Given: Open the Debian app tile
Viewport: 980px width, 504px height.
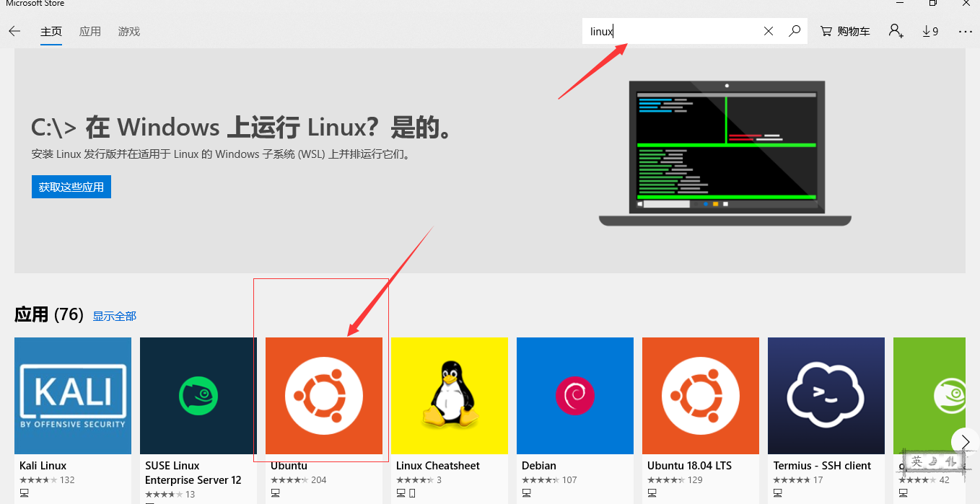Looking at the screenshot, I should pyautogui.click(x=574, y=395).
